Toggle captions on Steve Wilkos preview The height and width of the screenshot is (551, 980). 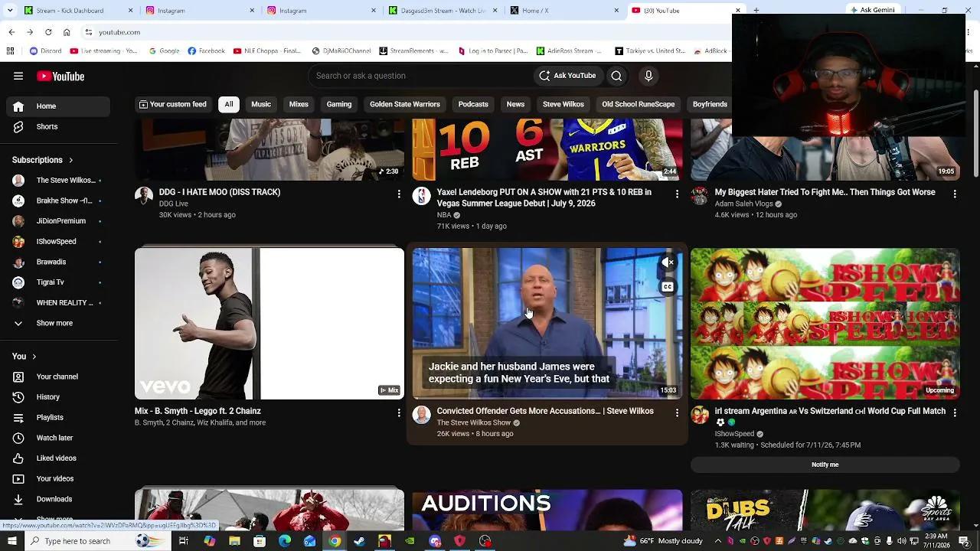[668, 287]
